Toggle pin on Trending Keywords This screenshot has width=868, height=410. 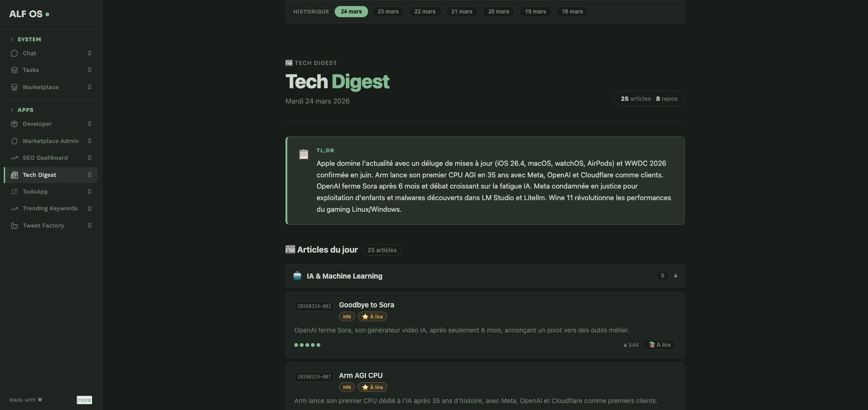90,208
